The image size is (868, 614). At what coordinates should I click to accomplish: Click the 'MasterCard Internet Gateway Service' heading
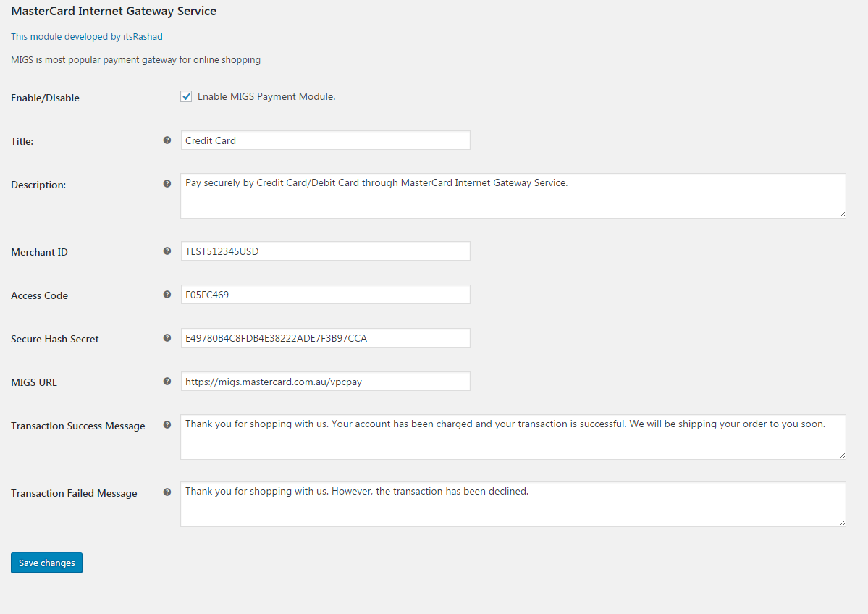(x=114, y=11)
